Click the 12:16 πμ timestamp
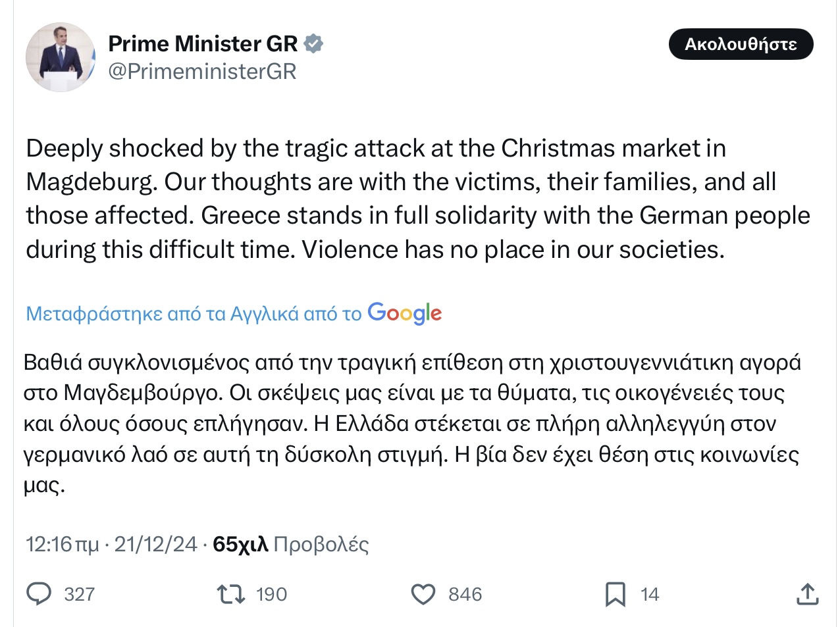Screen dimensions: 840x627 (x=62, y=544)
